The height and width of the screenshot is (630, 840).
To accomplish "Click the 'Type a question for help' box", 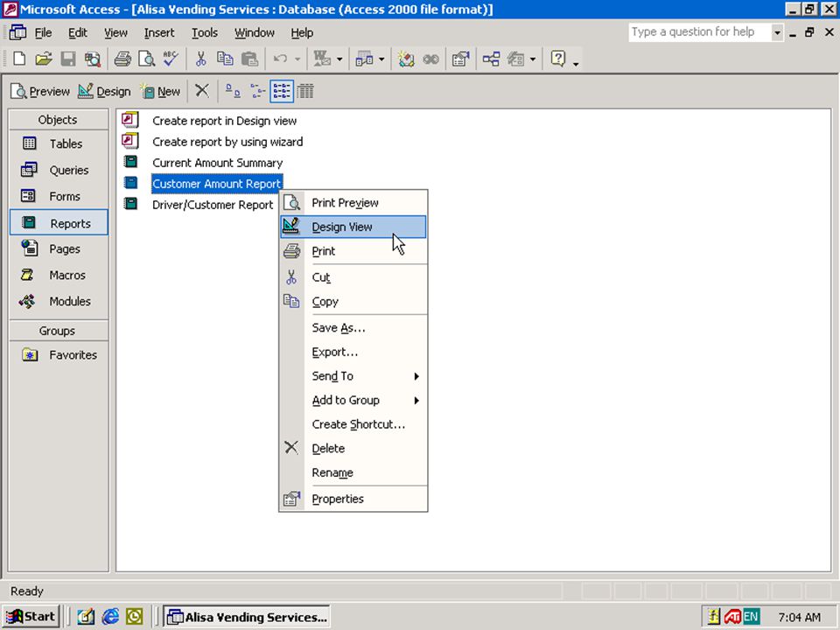I will click(x=699, y=32).
